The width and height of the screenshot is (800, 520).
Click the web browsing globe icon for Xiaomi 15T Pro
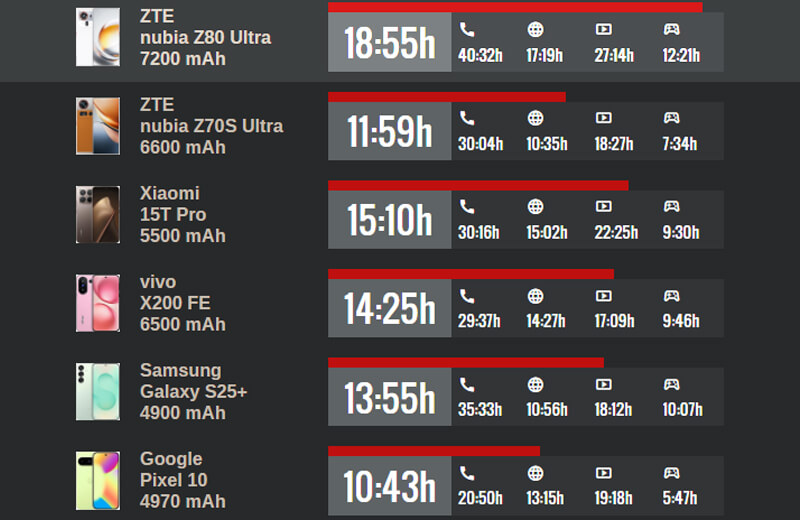[x=536, y=207]
